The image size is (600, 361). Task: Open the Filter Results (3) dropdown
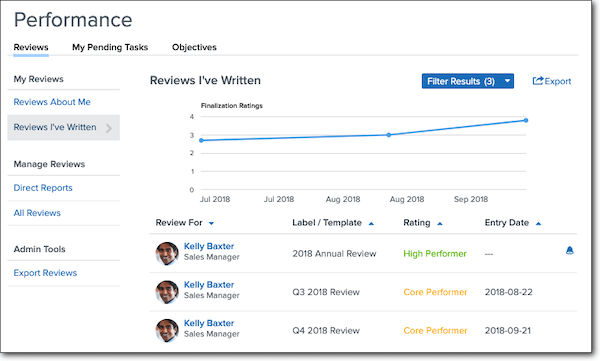(x=468, y=81)
